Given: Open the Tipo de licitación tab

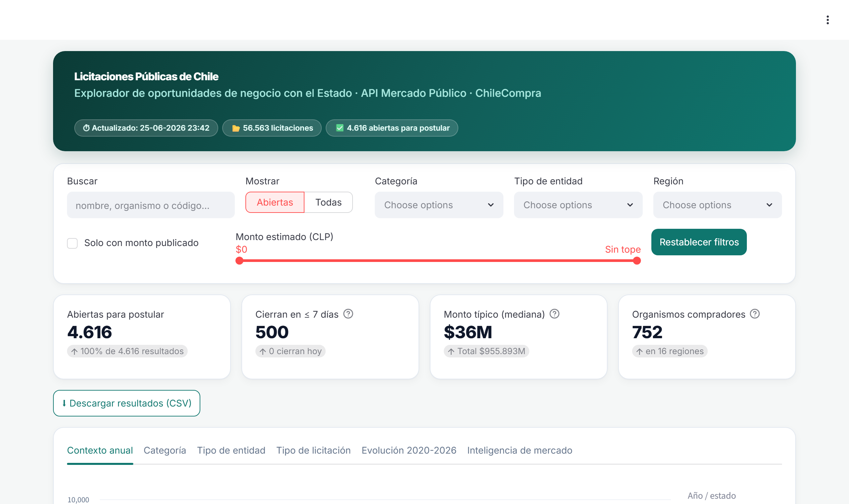Looking at the screenshot, I should [x=313, y=450].
